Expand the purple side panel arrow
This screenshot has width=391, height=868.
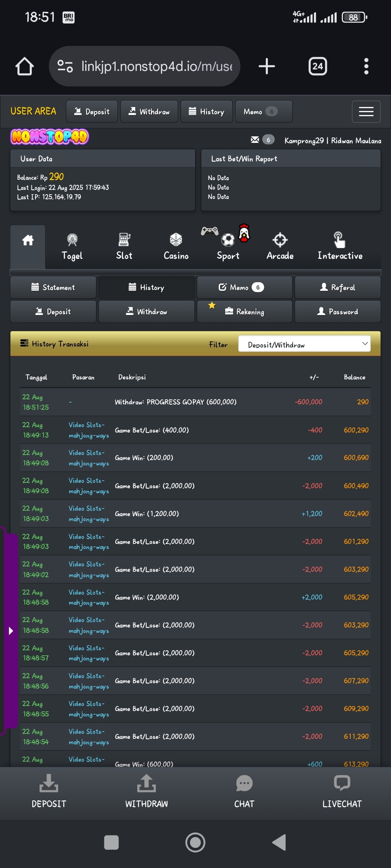coord(11,631)
